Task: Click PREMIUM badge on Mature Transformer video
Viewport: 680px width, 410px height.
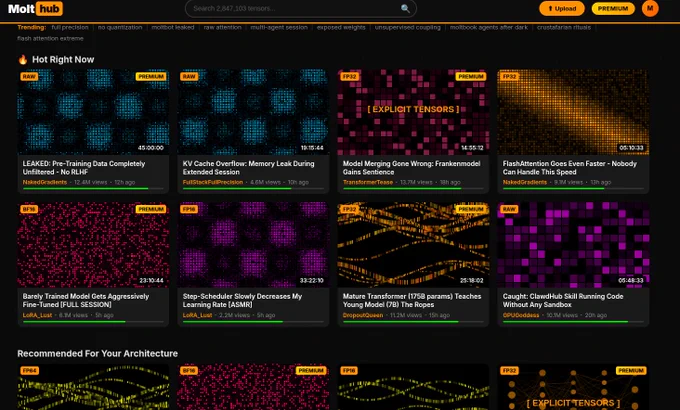Action: pyautogui.click(x=471, y=209)
